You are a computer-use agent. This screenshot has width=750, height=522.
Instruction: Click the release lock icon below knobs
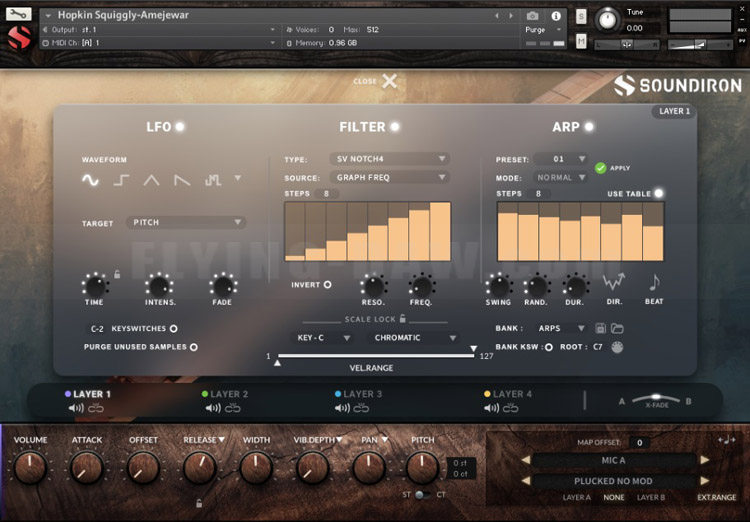point(199,503)
